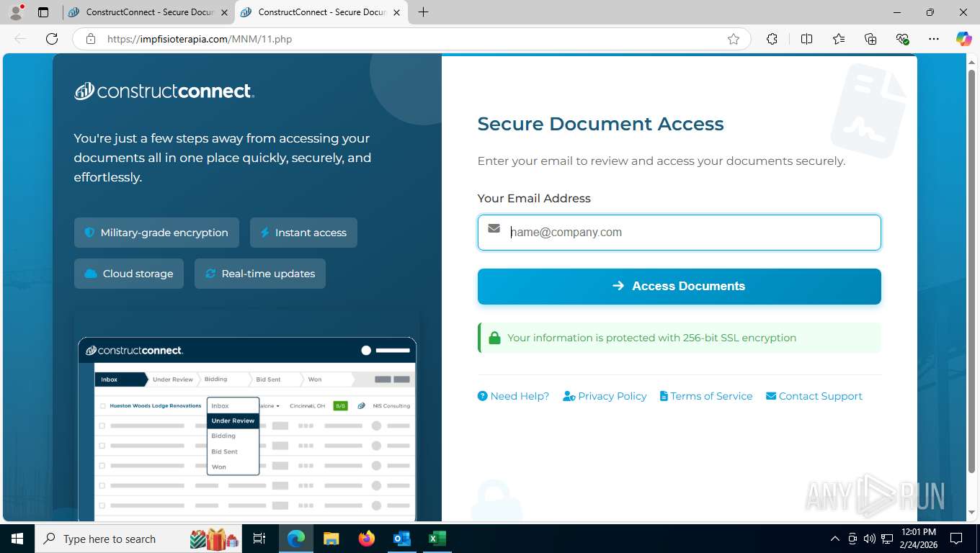Screen dimensions: 980x553
Task: Open the notifications center icon
Action: tap(956, 539)
